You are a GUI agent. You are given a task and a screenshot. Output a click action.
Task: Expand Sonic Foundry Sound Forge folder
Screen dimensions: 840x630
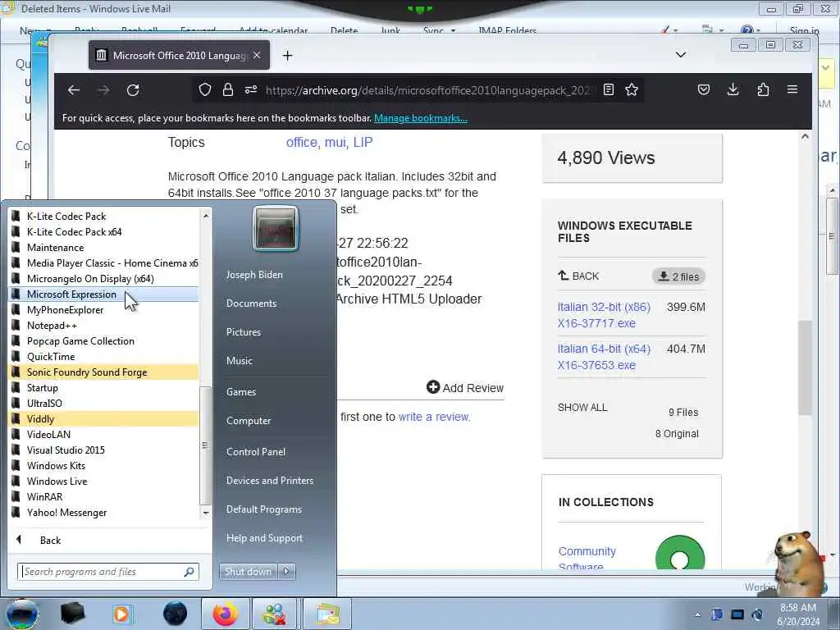pyautogui.click(x=104, y=372)
